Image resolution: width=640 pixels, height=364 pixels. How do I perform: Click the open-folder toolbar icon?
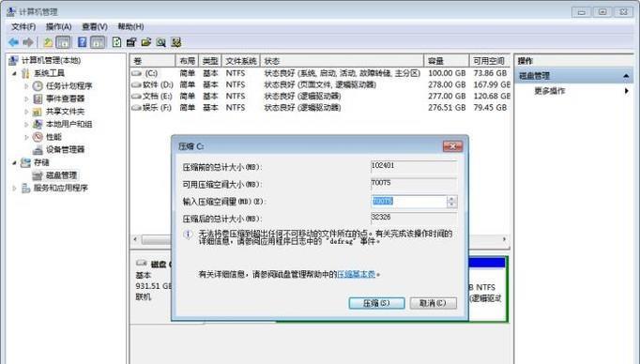coord(146,42)
